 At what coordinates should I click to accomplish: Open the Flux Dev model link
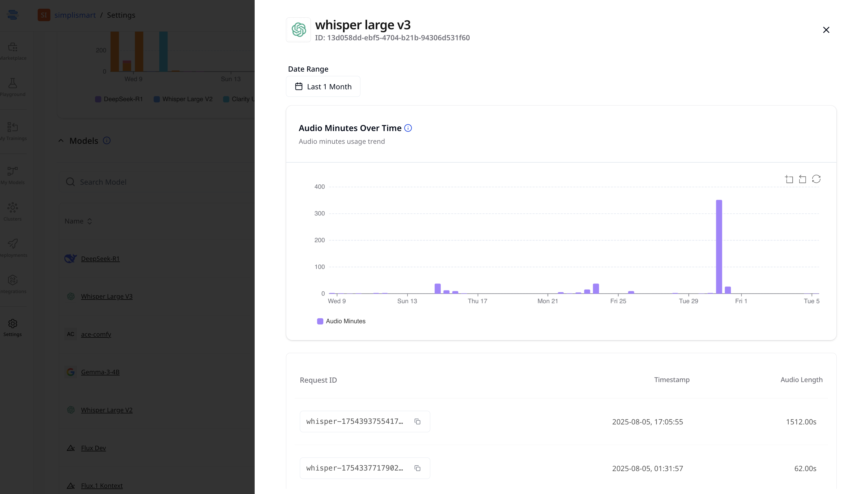point(93,448)
